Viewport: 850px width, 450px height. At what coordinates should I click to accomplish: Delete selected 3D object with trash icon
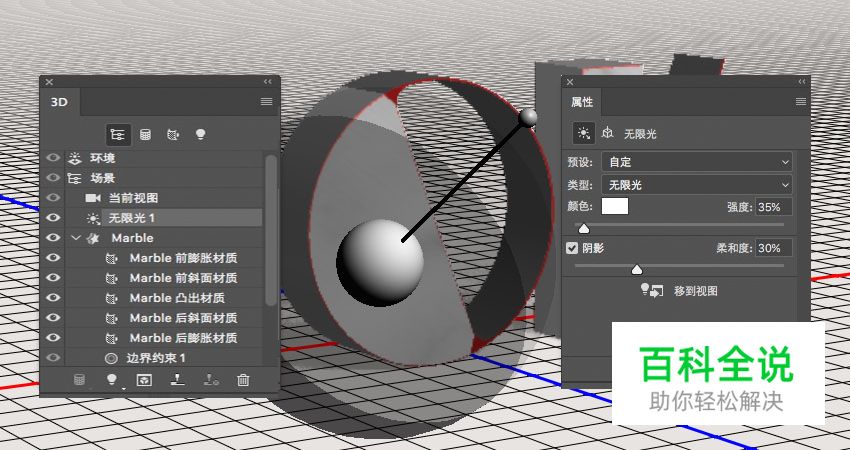pos(243,380)
